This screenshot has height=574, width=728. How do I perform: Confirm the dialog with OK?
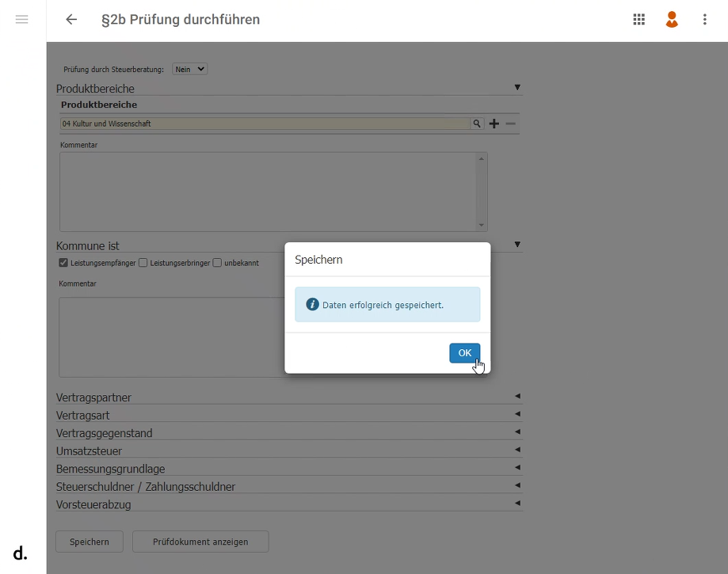(464, 353)
